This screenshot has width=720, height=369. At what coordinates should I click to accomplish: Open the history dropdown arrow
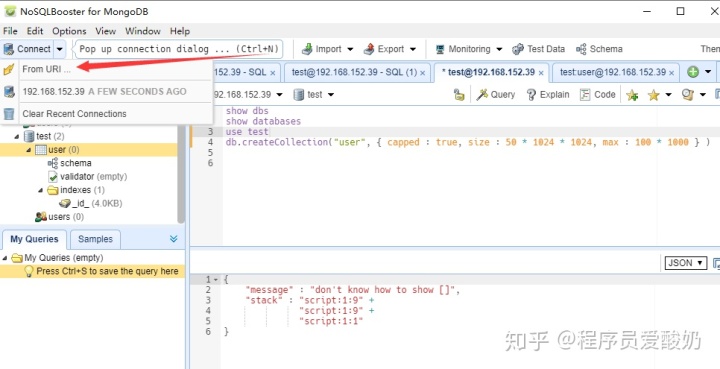703,95
